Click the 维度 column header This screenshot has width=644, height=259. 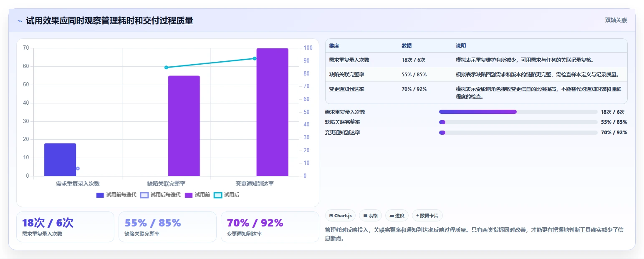334,46
